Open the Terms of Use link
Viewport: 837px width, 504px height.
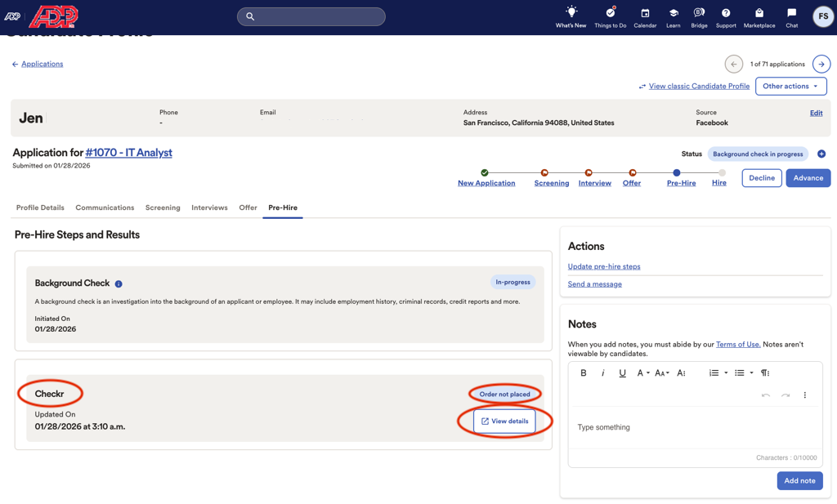pos(738,345)
